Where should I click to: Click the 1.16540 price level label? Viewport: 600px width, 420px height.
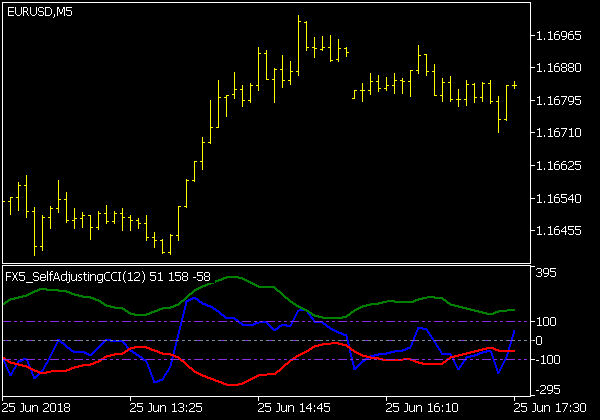pyautogui.click(x=559, y=199)
